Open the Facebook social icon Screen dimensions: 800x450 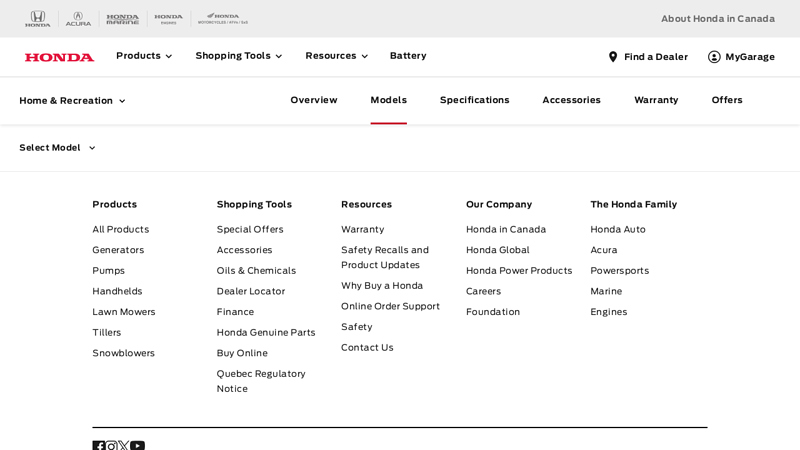click(99, 446)
